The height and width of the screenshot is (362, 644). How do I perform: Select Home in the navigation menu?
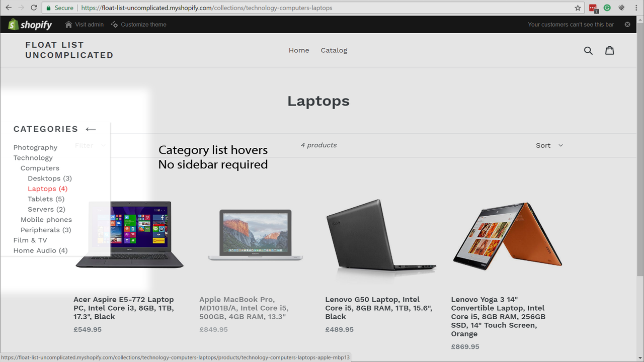pos(299,50)
